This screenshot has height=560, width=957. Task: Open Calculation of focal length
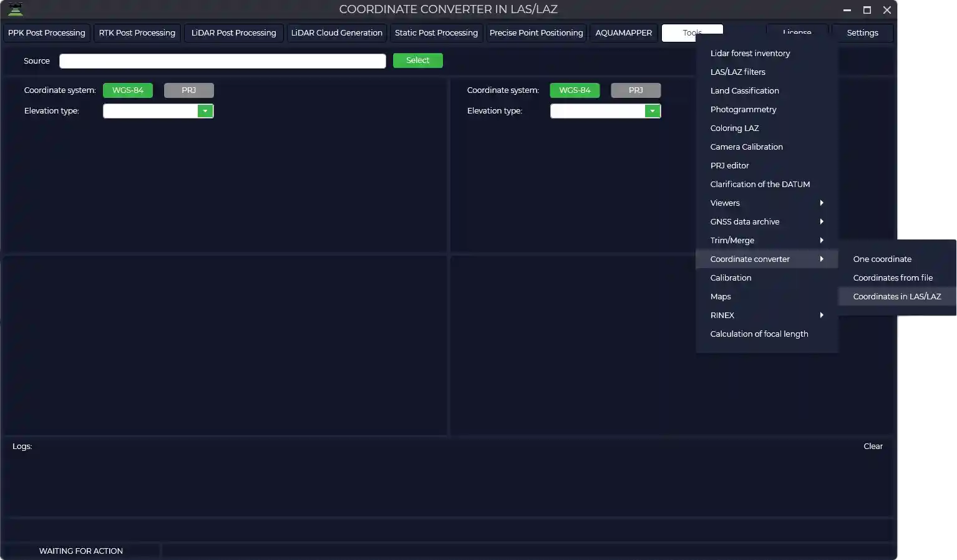pyautogui.click(x=767, y=334)
